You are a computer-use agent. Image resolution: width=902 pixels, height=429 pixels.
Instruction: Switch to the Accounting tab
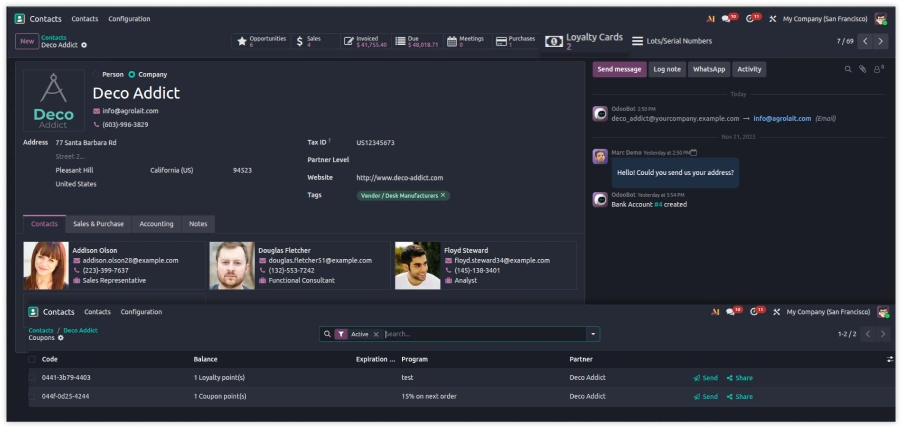(156, 224)
